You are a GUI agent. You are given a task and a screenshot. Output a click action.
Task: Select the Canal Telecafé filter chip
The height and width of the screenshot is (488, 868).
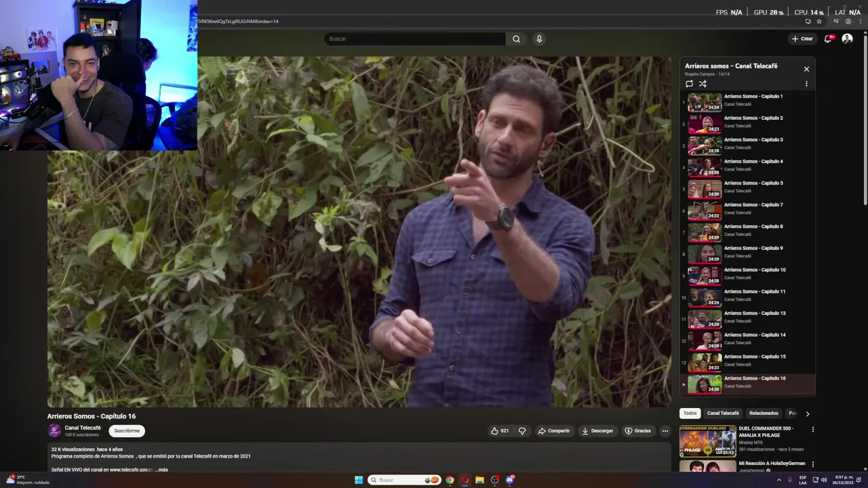(723, 413)
